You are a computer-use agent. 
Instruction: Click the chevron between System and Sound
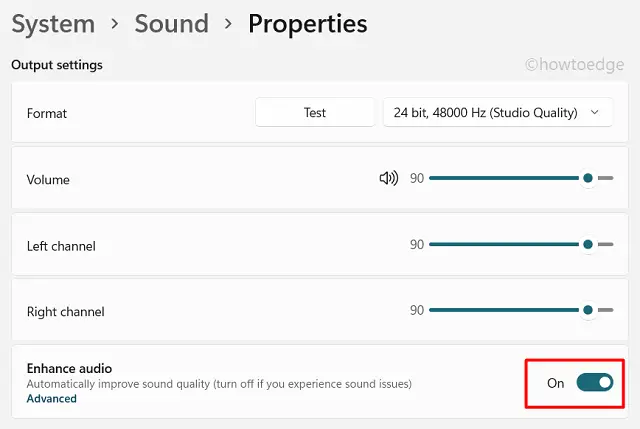tap(113, 24)
